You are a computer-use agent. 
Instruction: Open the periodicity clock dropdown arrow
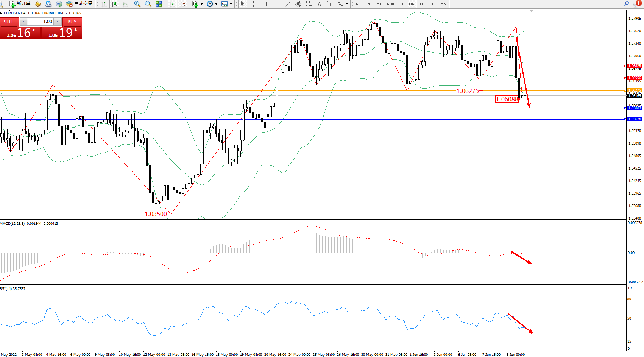[216, 4]
